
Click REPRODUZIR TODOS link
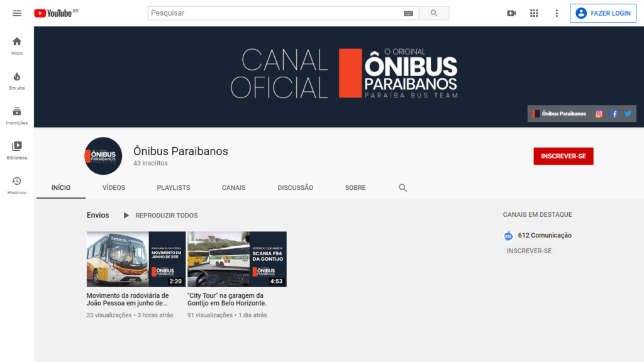[x=166, y=216]
